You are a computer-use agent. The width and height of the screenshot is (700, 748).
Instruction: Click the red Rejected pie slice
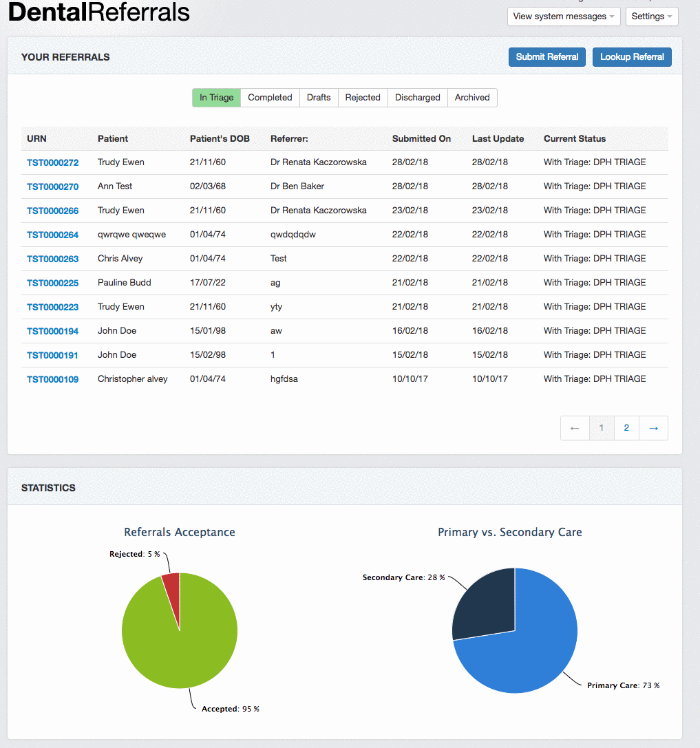click(x=173, y=594)
